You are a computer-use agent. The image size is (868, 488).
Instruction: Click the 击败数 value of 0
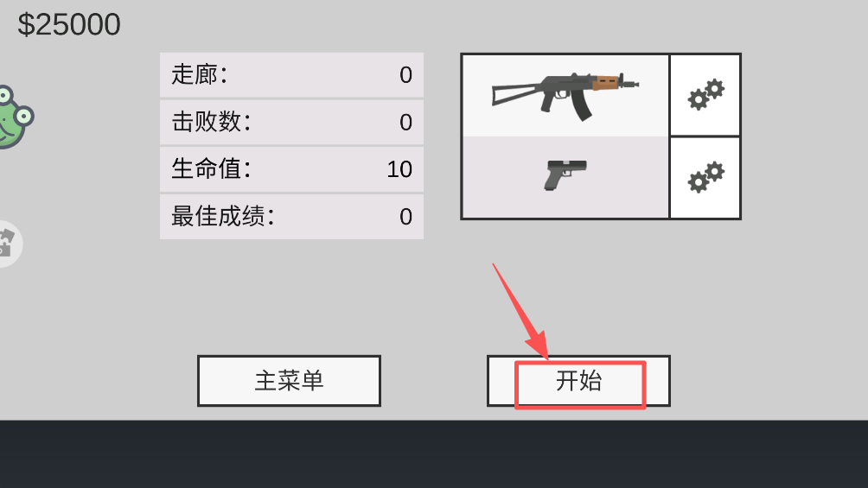pyautogui.click(x=405, y=123)
